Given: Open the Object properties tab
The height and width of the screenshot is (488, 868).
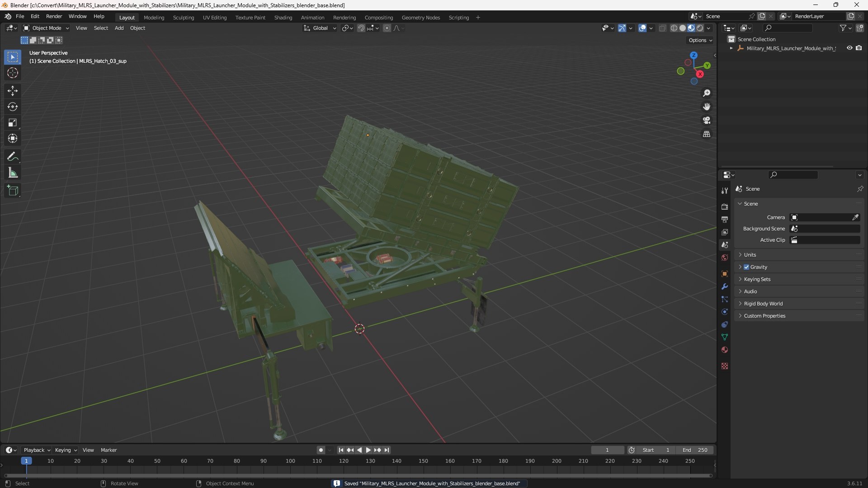Looking at the screenshot, I should coord(725,274).
